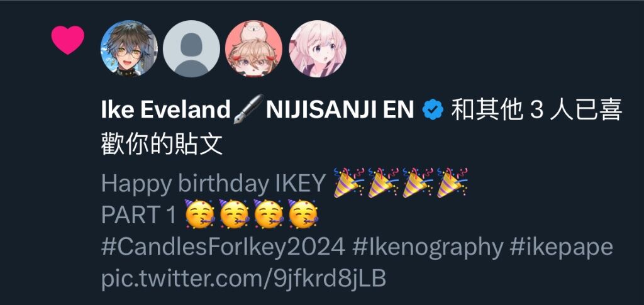Click the first party popper emoji
644x305 pixels.
coord(349,182)
